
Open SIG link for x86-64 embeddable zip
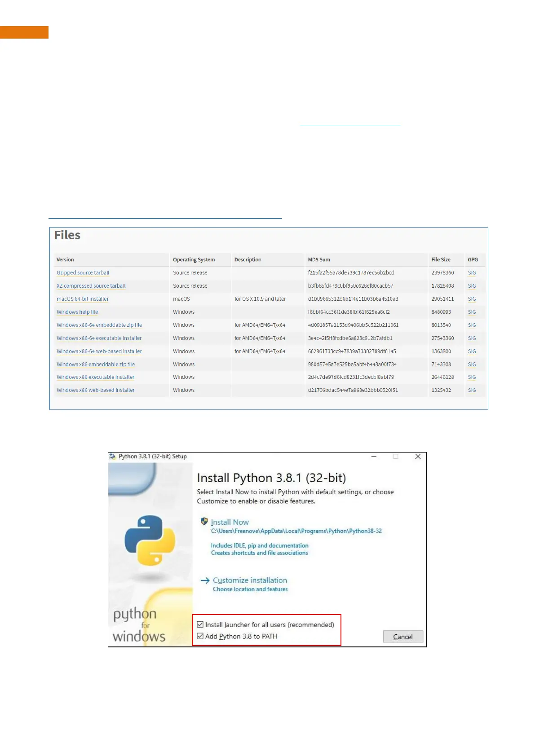(x=472, y=325)
